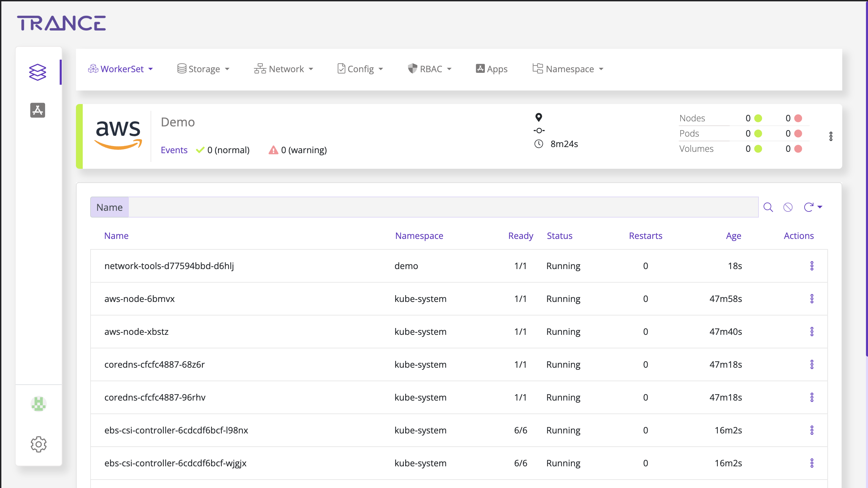Open the app store sidebar icon

(37, 110)
